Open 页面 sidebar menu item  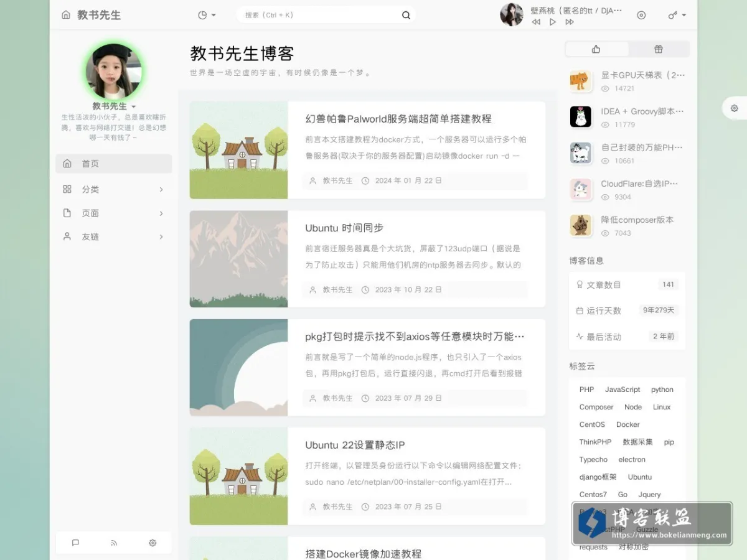point(114,213)
